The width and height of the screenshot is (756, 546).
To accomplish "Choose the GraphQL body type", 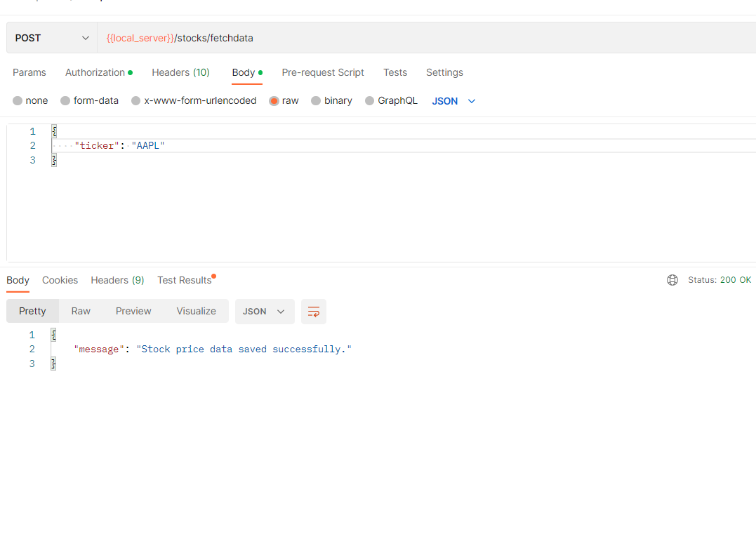I will 369,101.
